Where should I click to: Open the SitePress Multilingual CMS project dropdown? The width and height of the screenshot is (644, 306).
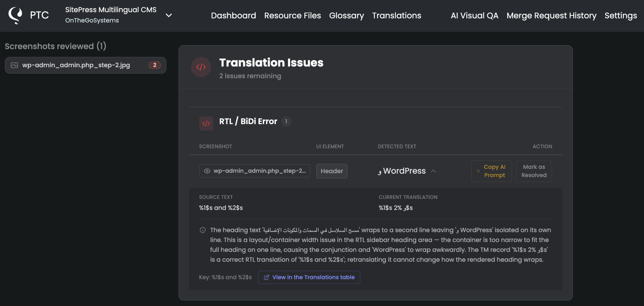(169, 15)
